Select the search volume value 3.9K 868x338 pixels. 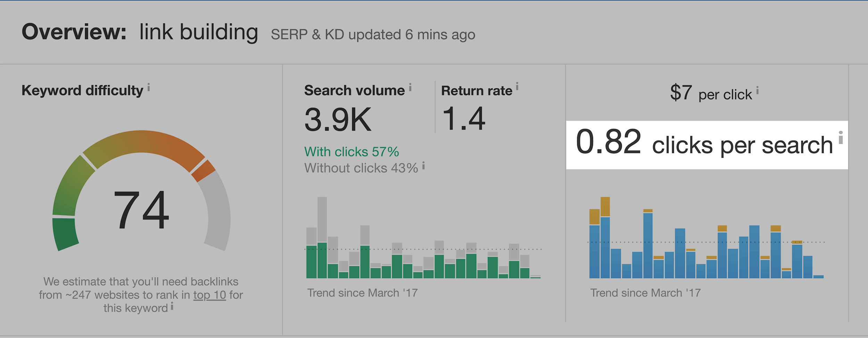338,120
